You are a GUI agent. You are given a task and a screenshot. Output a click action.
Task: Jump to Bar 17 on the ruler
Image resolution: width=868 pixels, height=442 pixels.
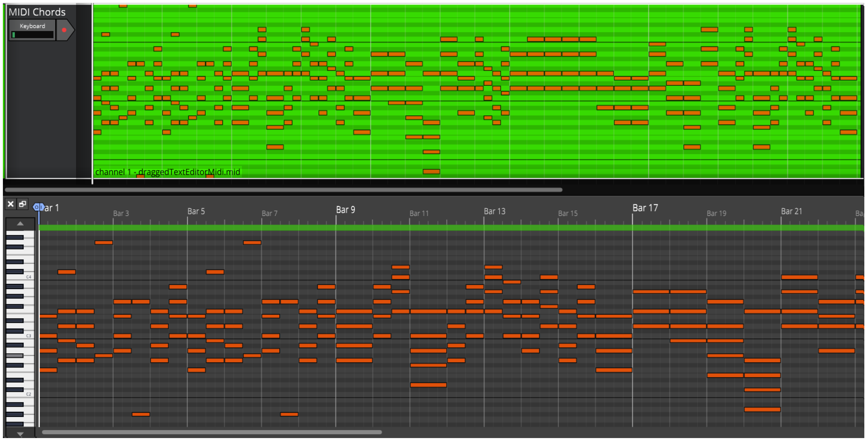tap(645, 208)
